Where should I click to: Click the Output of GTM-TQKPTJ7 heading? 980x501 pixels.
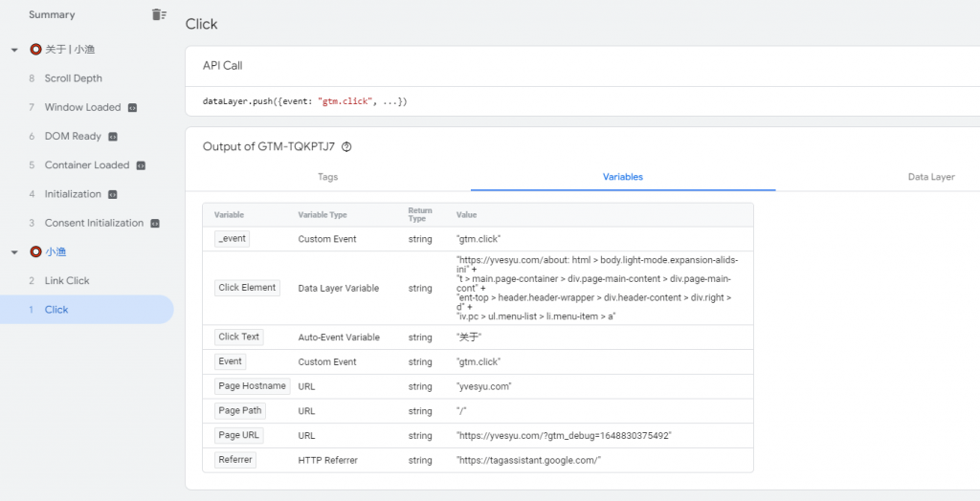(x=269, y=147)
